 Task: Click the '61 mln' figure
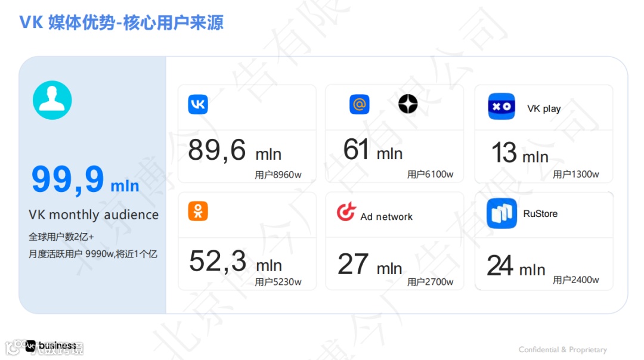(373, 150)
